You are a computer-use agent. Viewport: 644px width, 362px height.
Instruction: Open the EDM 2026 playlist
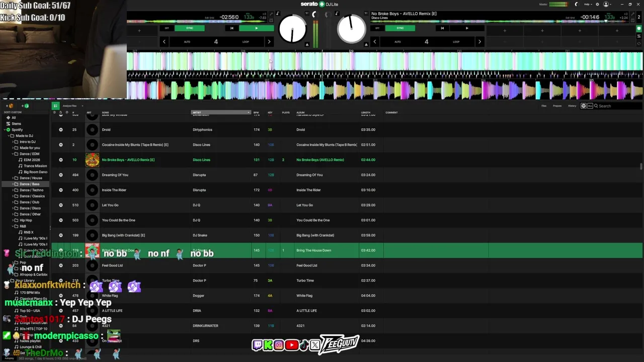click(31, 160)
